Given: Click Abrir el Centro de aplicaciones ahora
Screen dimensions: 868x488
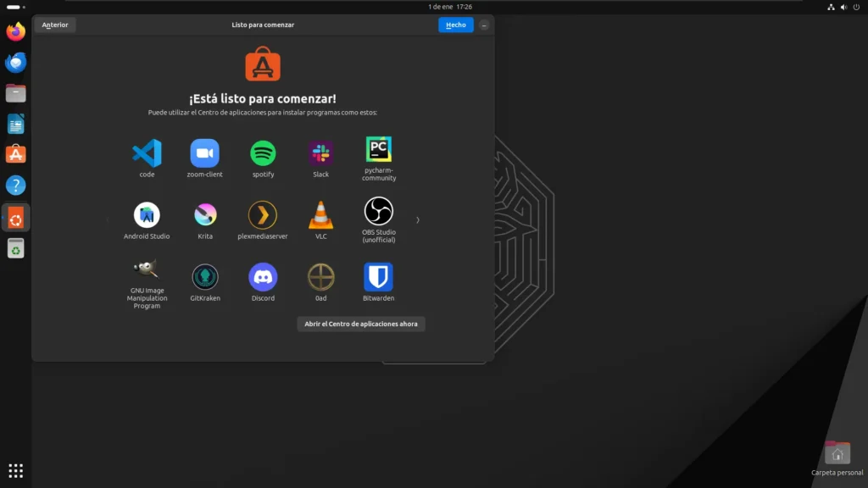Looking at the screenshot, I should point(361,324).
